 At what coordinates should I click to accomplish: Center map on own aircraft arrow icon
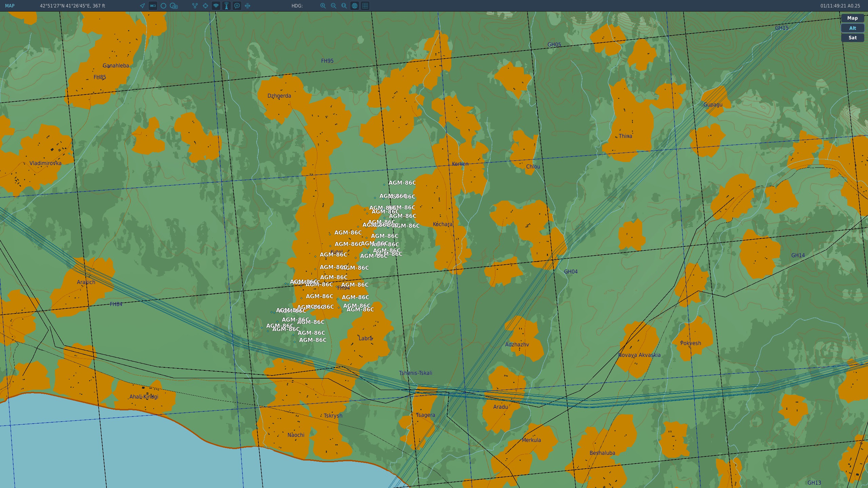(142, 6)
